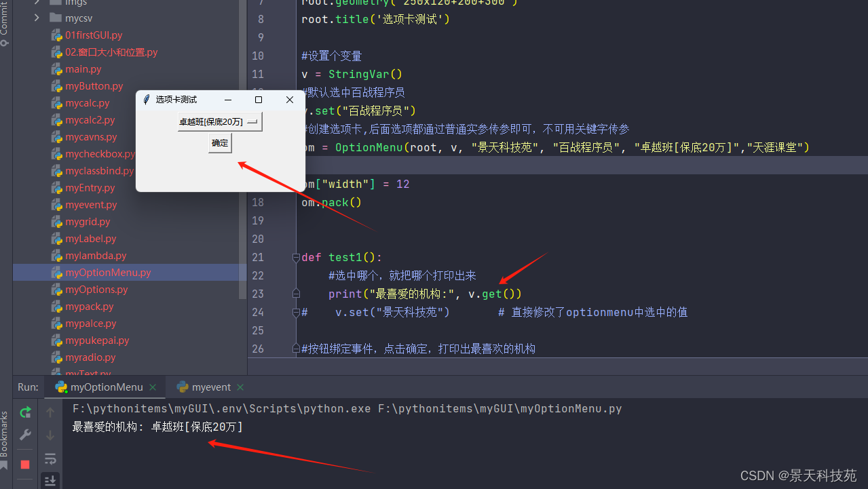Click the root.title('选项卡测试') code line
The height and width of the screenshot is (489, 868).
point(375,19)
